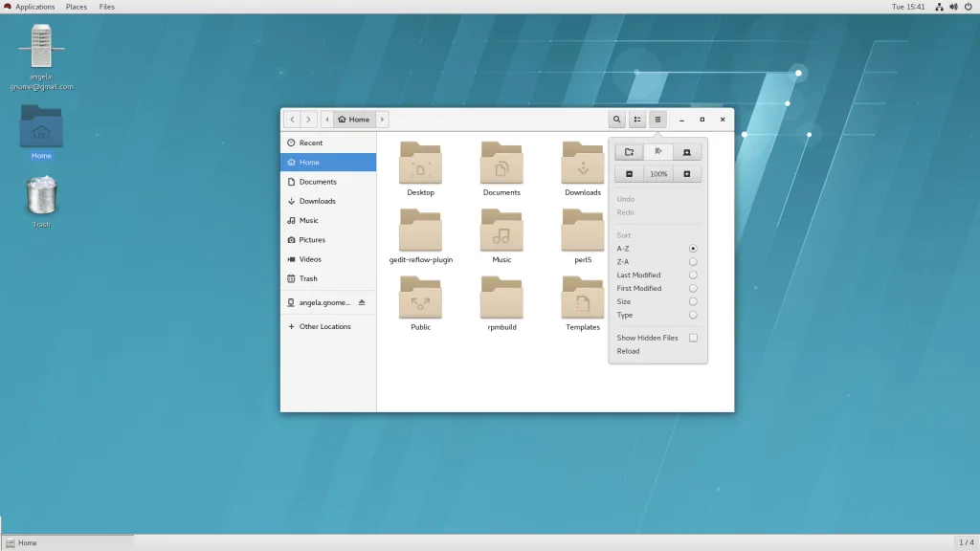Select Z-A sort radio button
The height and width of the screenshot is (551, 980).
[693, 262]
